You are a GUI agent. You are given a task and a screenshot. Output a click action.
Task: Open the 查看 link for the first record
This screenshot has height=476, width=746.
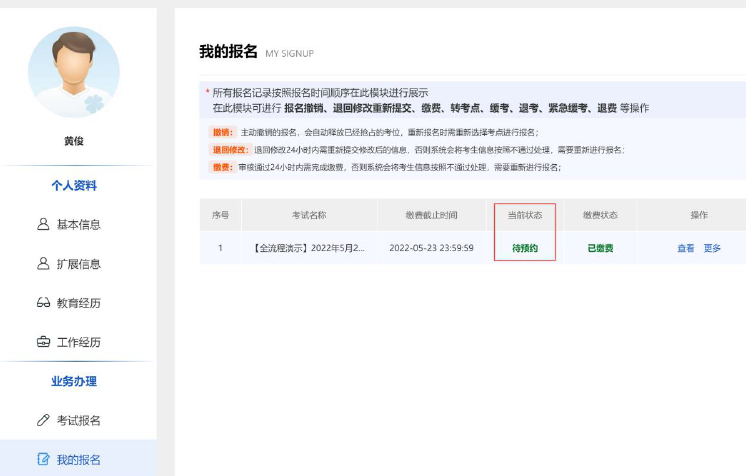click(686, 248)
